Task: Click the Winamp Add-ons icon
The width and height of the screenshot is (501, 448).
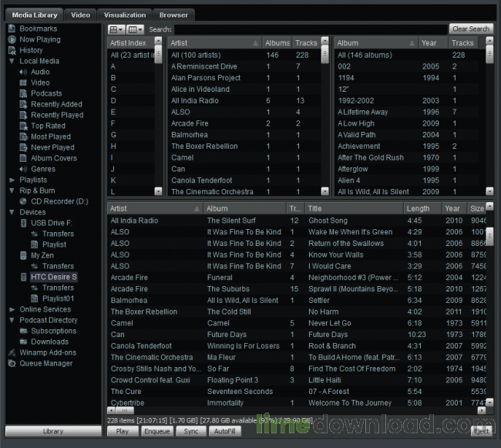Action: point(12,353)
